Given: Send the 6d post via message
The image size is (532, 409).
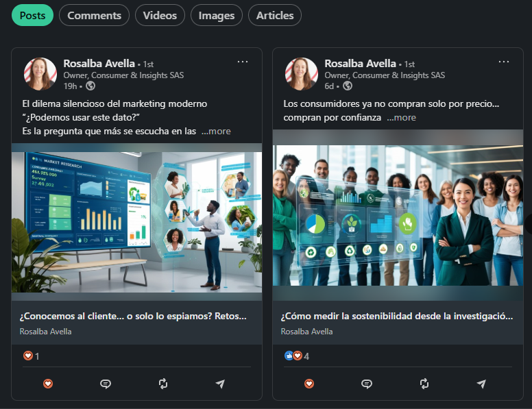Looking at the screenshot, I should (481, 384).
